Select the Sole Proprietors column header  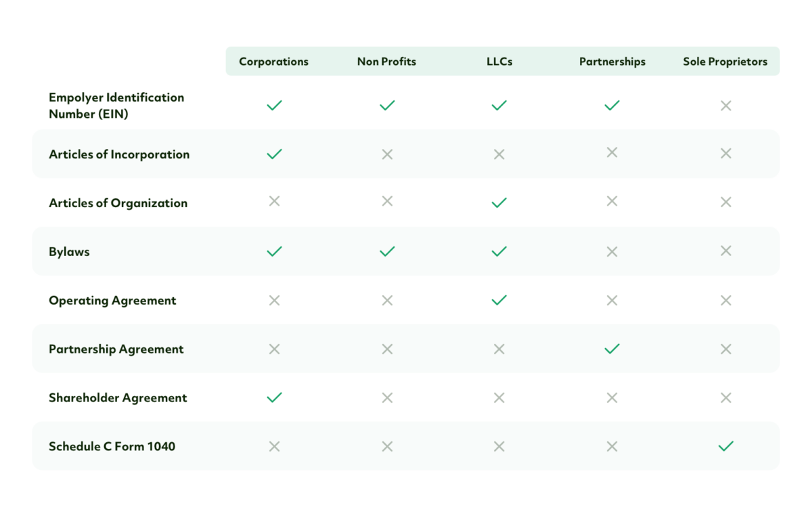coord(725,62)
